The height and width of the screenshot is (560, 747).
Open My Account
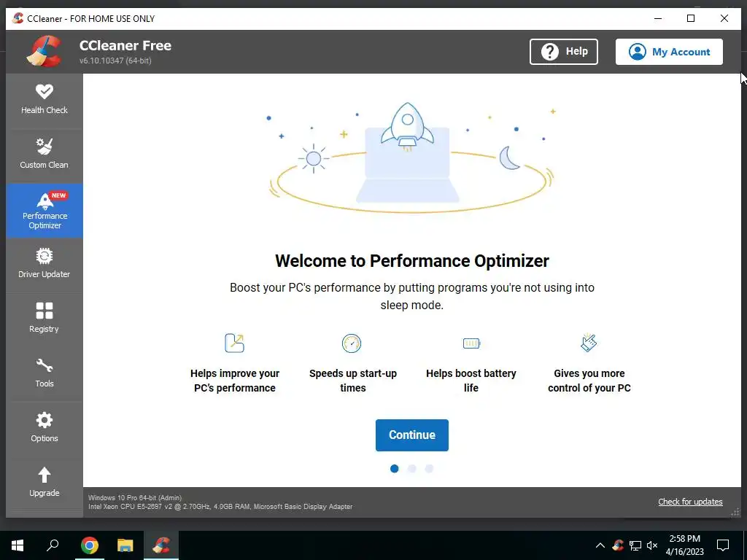(x=669, y=52)
